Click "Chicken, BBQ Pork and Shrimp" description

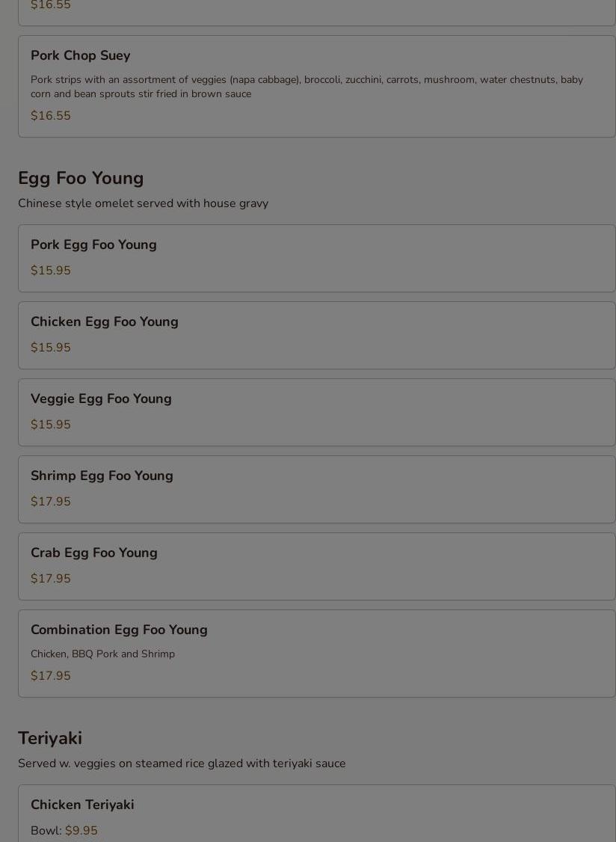pos(102,654)
